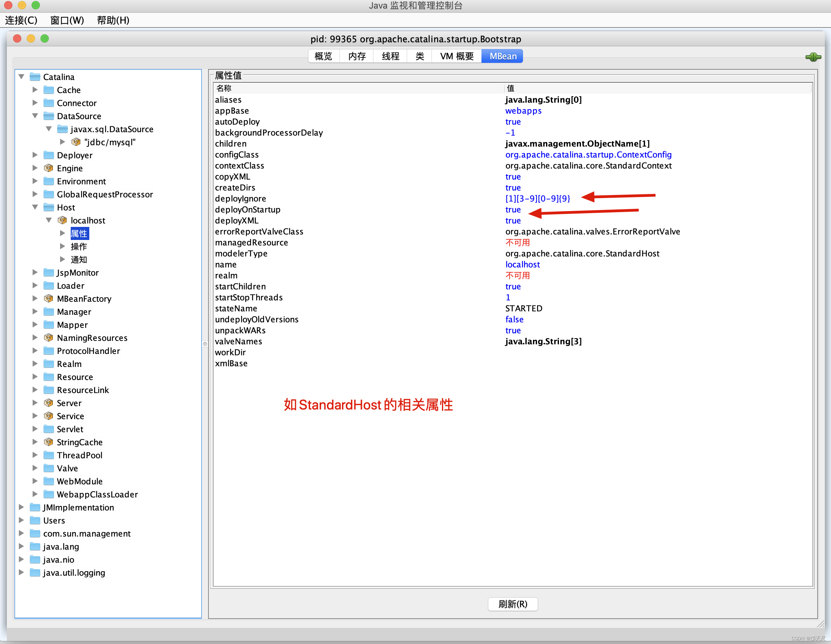Screen dimensions: 831x644
Task: Click the "jdbc/mysql" MBean bean icon
Action: point(76,142)
